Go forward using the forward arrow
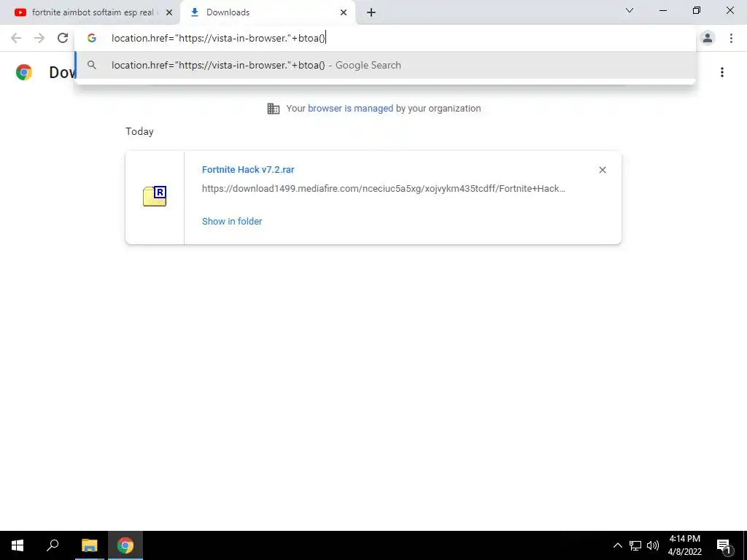Image resolution: width=747 pixels, height=560 pixels. tap(39, 38)
